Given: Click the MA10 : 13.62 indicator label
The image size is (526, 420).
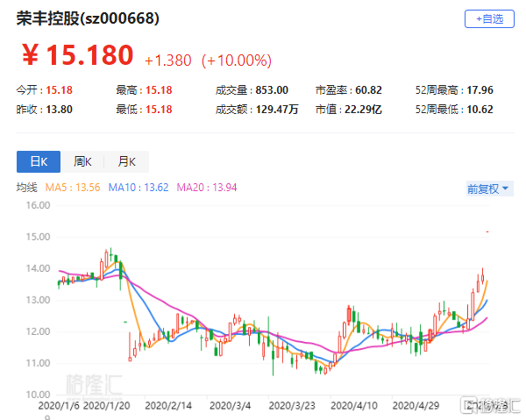Looking at the screenshot, I should 139,187.
